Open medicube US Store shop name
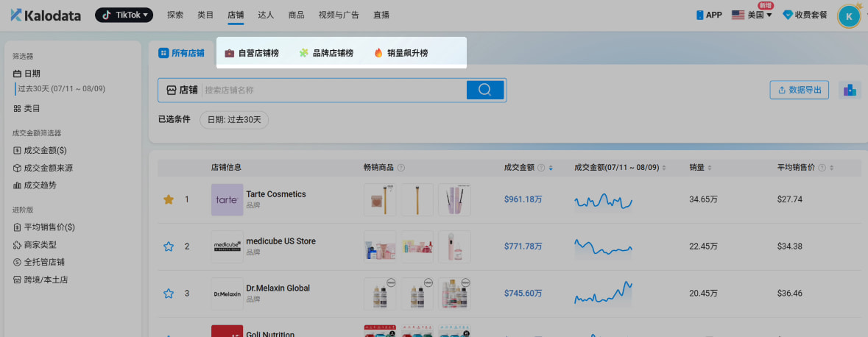Image resolution: width=868 pixels, height=337 pixels. [280, 241]
